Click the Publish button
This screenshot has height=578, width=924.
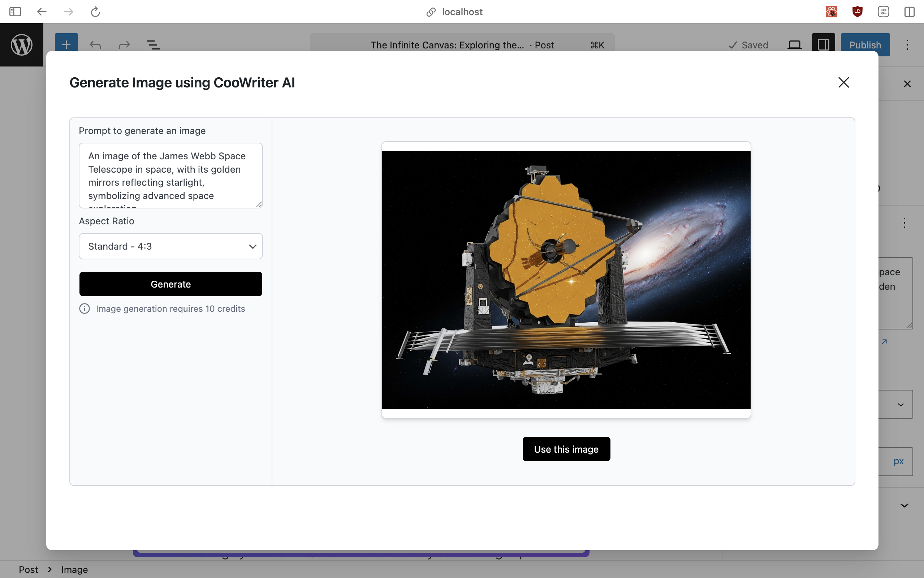(x=865, y=45)
